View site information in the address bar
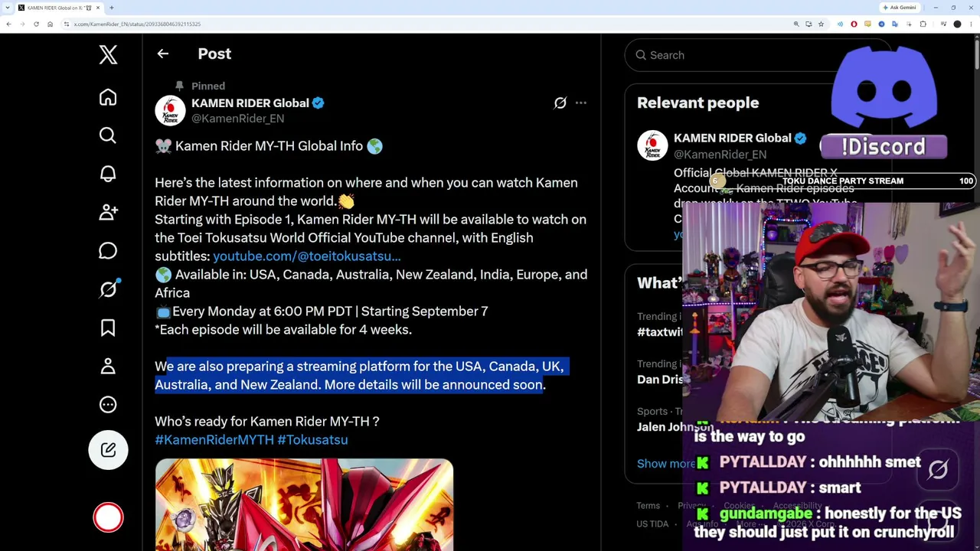Image resolution: width=980 pixels, height=551 pixels. [x=67, y=24]
